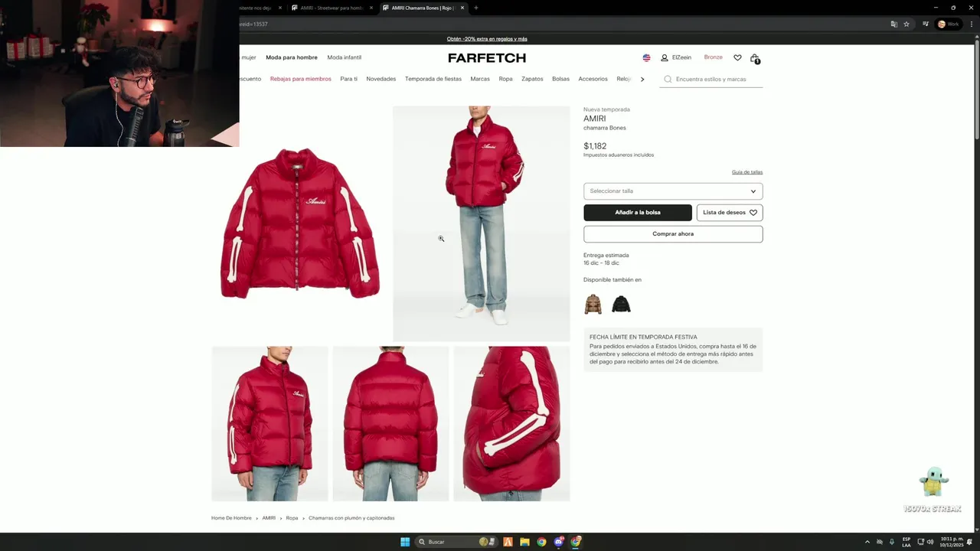980x551 pixels.
Task: Click Añadir a la bolsa button
Action: click(x=638, y=213)
